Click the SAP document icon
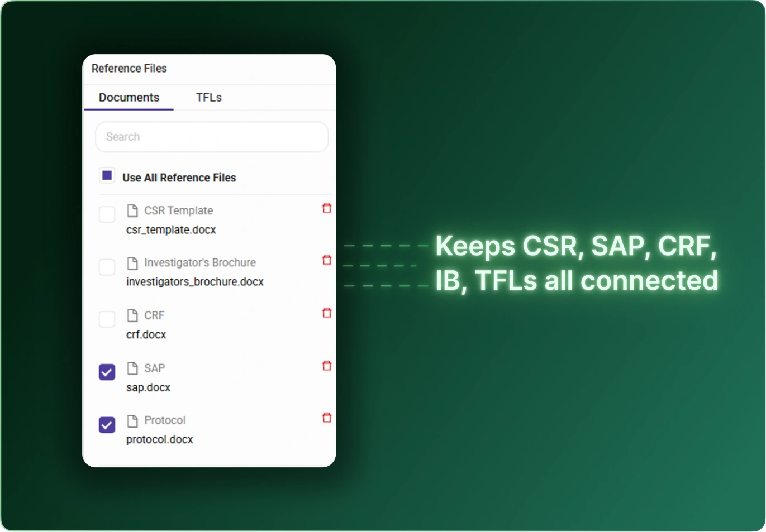The image size is (766, 532). click(x=132, y=368)
